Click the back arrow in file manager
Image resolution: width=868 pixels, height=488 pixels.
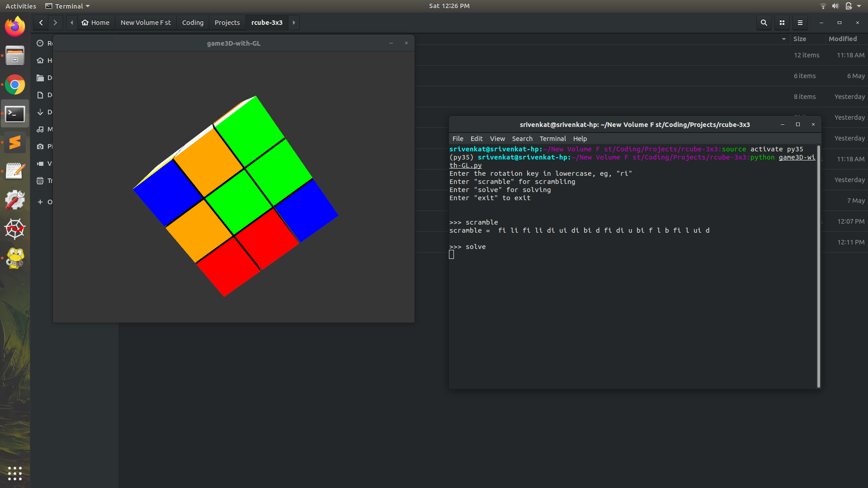[41, 23]
